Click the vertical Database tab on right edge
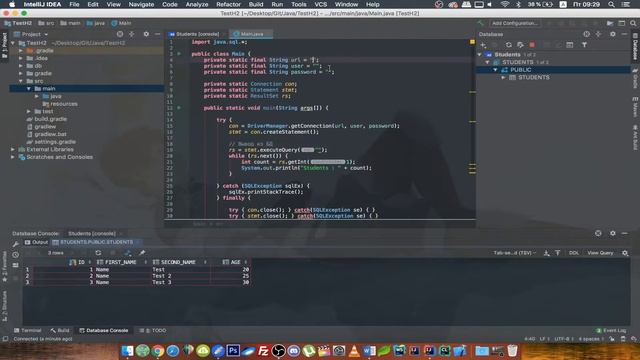This screenshot has width=640, height=360. [x=636, y=46]
